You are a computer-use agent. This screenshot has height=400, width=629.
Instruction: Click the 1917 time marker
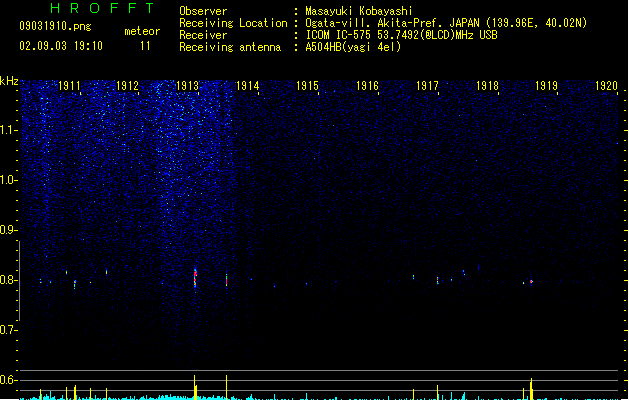coord(427,86)
